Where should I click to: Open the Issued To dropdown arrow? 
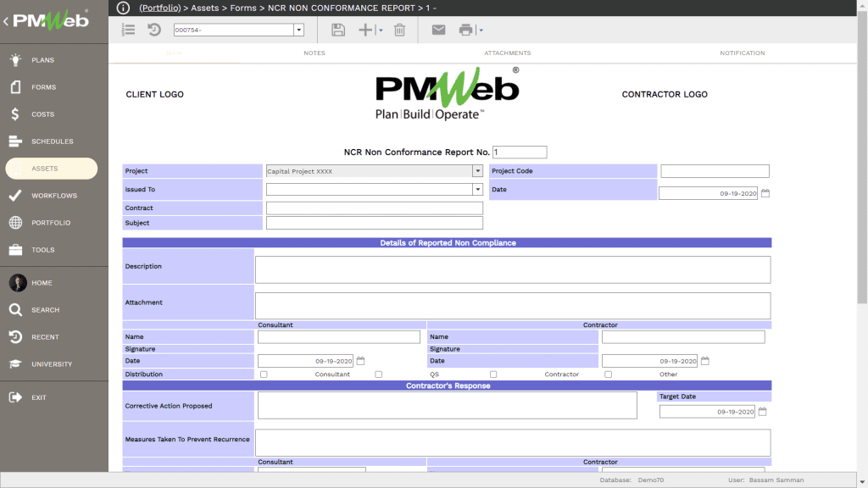click(478, 189)
